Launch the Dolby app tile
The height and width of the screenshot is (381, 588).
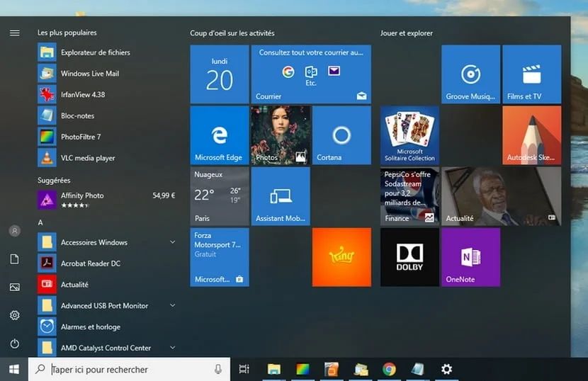409,257
